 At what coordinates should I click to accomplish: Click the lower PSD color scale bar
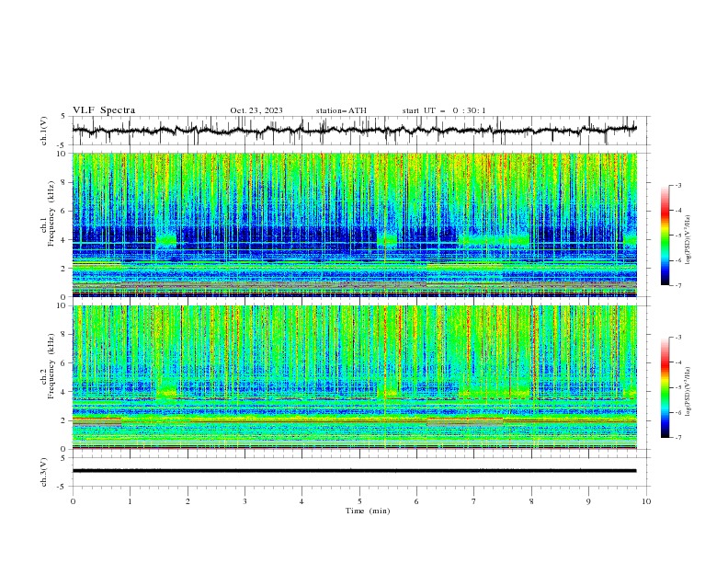pos(665,387)
